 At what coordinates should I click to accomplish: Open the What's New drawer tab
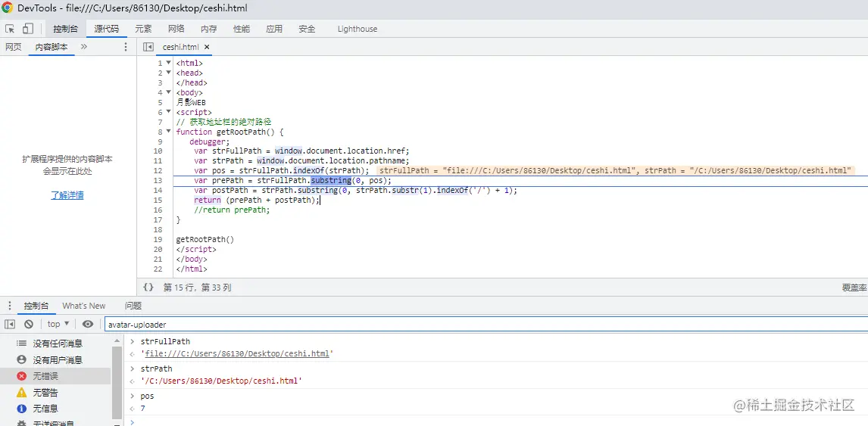click(x=83, y=306)
